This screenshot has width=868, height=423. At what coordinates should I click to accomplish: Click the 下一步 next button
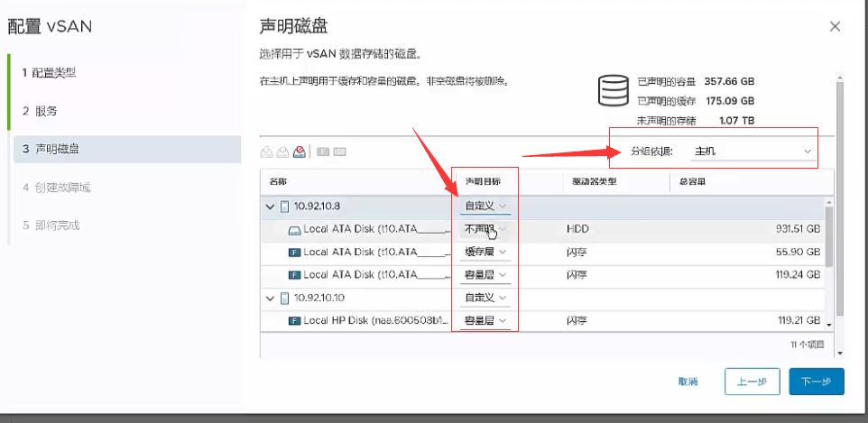click(x=817, y=382)
